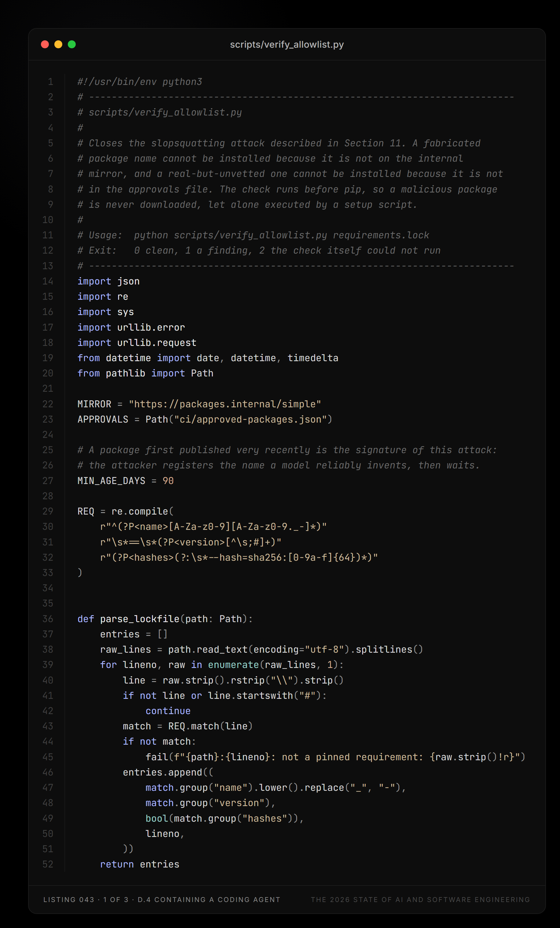560x928 pixels.
Task: Click the line 'import json'
Action: point(108,281)
